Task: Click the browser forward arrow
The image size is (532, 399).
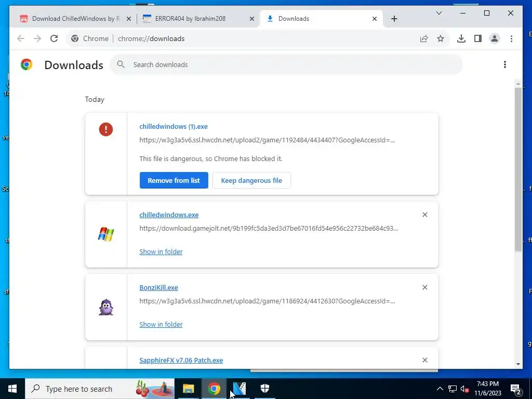Action: 37,38
